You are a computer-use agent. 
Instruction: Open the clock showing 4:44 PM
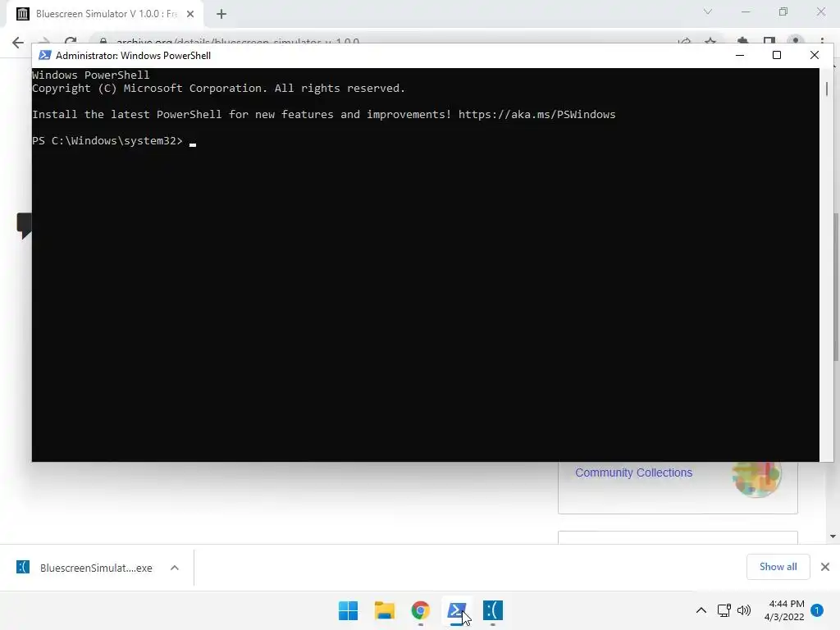coord(784,610)
